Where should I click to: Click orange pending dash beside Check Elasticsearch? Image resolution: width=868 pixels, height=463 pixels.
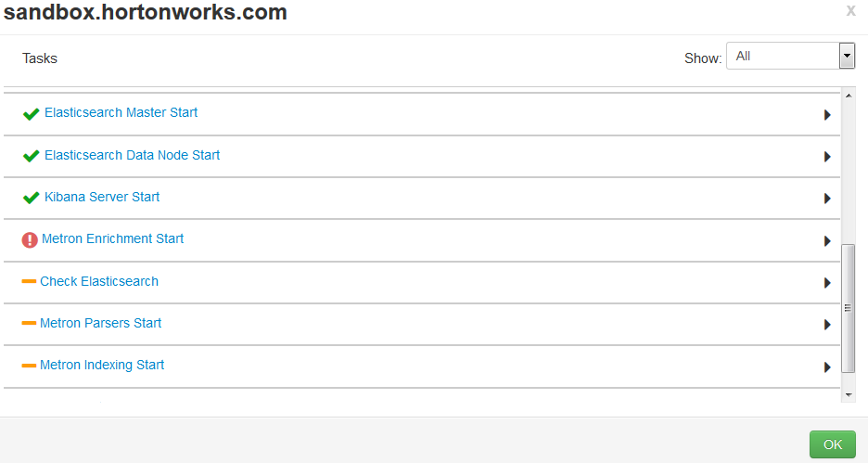[29, 281]
